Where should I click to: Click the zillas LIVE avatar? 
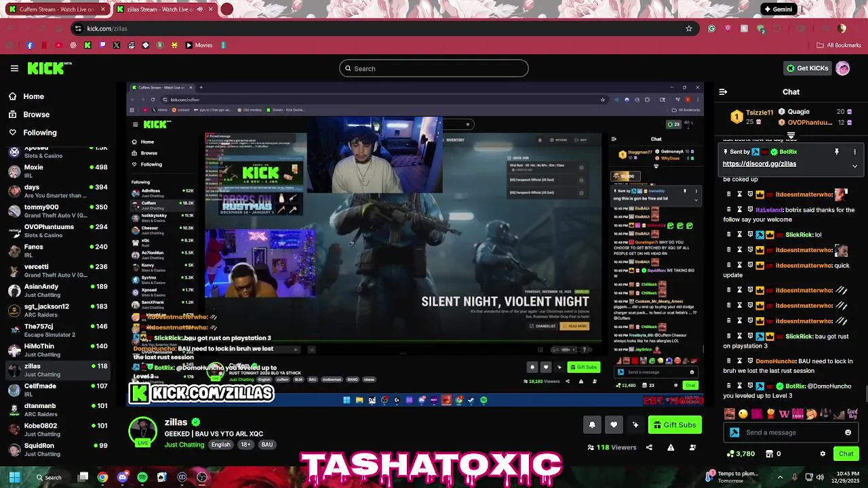[142, 432]
